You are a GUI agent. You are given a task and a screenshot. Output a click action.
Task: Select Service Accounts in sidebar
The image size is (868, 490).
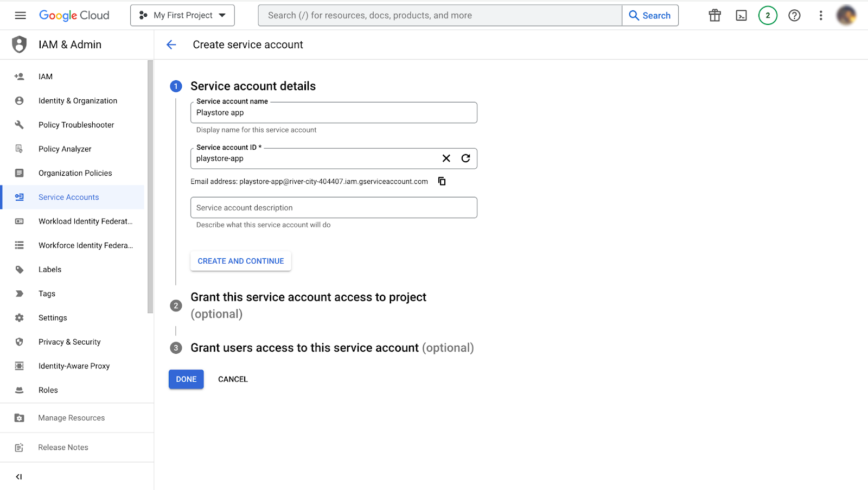(x=68, y=197)
